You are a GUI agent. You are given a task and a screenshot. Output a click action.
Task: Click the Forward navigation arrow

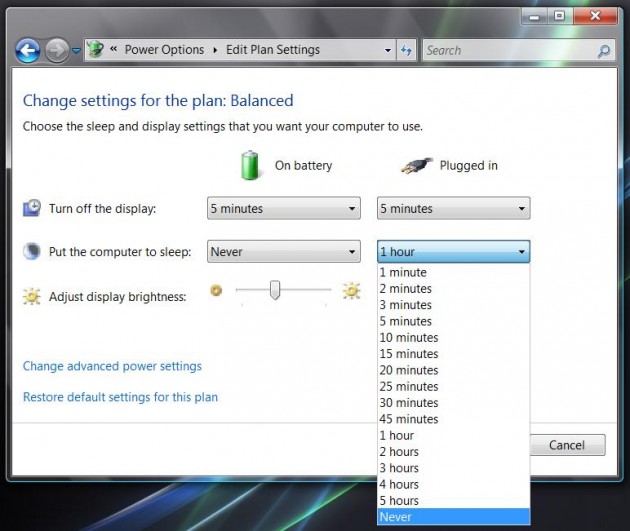point(57,51)
